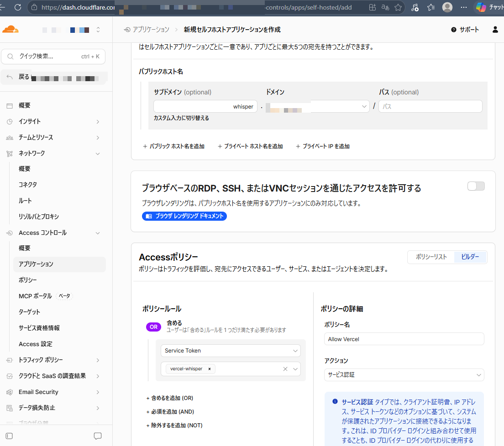Open ルート in sidebar
Screen dimensions: 504x446
click(x=25, y=201)
